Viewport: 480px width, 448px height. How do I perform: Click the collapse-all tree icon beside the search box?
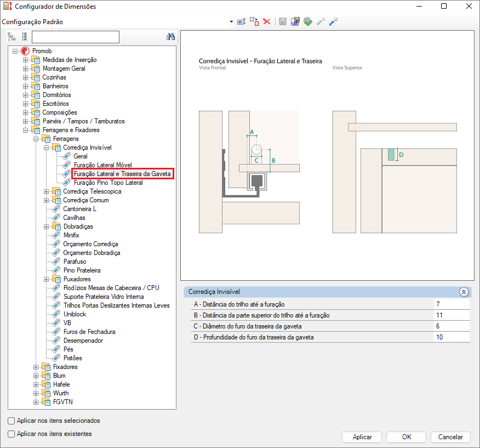(x=25, y=37)
